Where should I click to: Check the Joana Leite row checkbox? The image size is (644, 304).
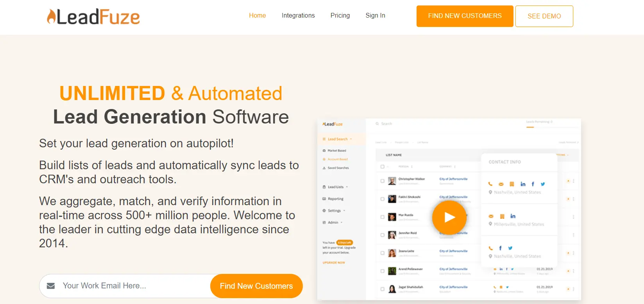(382, 253)
